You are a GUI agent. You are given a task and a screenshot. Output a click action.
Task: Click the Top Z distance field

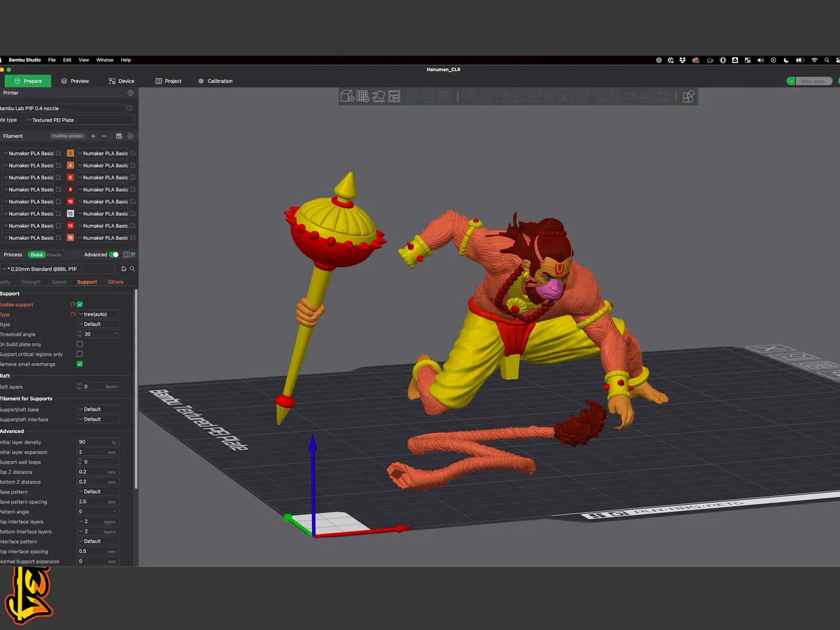tap(98, 471)
